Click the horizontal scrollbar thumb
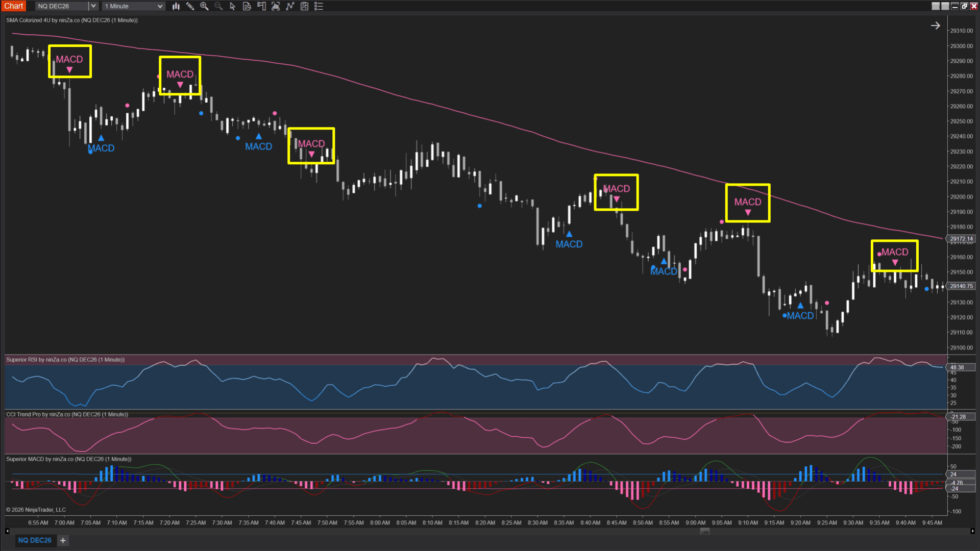 coord(705,531)
